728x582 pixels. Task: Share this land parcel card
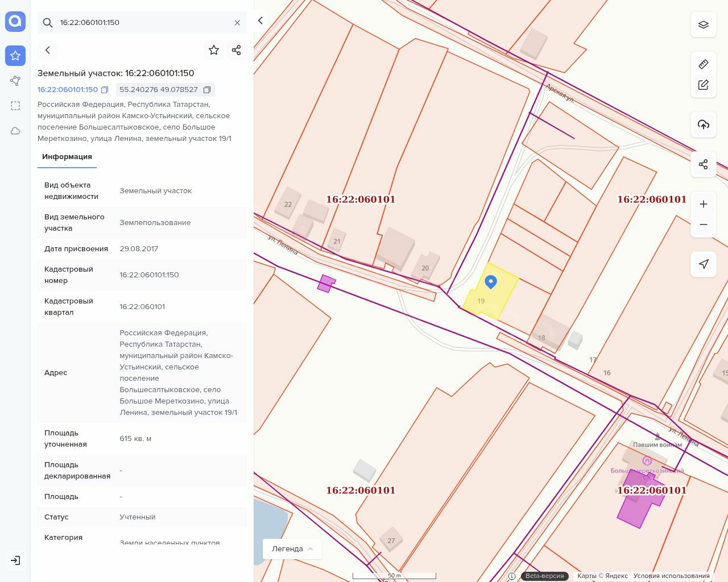point(237,50)
